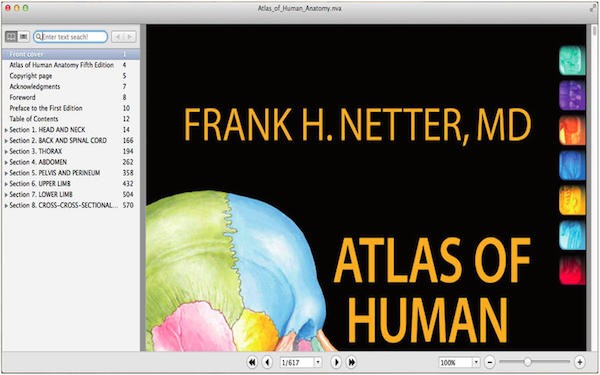
Task: Select the Section 6. UPPER LIMB label
Action: pos(40,184)
